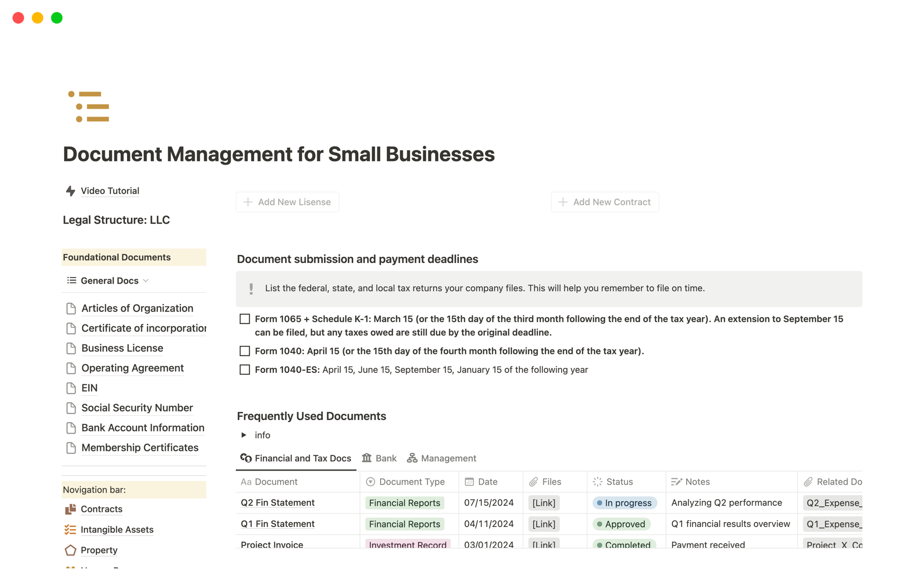Click the file icon beside Articles of Organization
924x578 pixels.
(71, 308)
